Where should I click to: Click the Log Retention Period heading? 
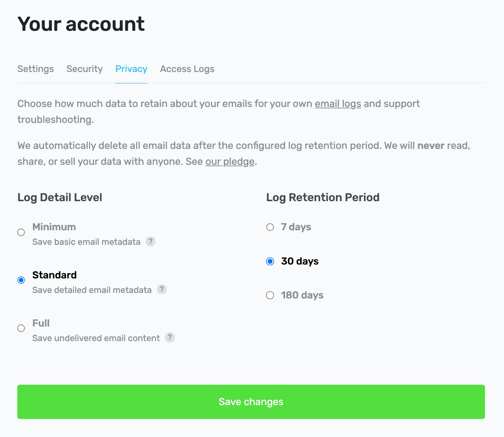point(322,197)
